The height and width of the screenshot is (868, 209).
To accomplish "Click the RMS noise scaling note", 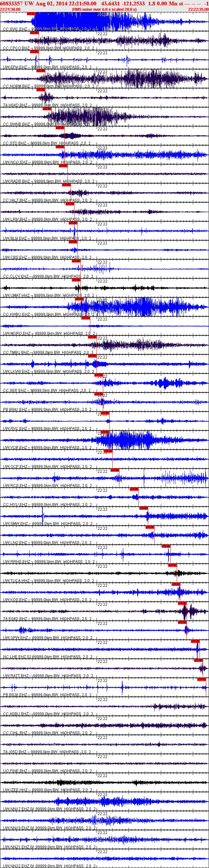I will pyautogui.click(x=104, y=10).
